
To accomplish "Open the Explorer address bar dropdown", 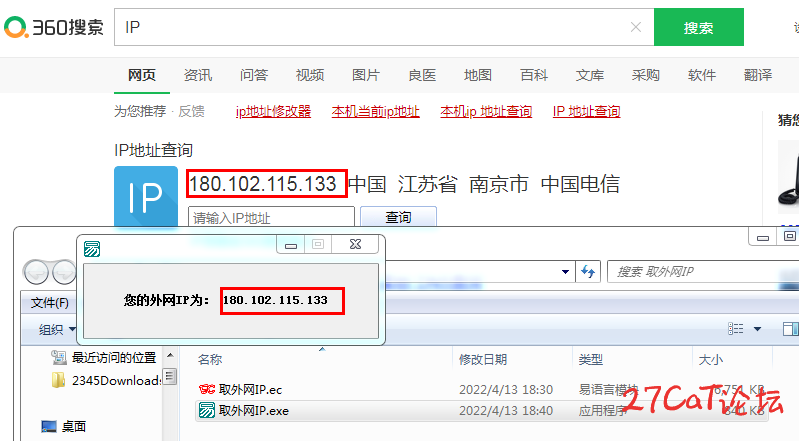I will pos(565,272).
